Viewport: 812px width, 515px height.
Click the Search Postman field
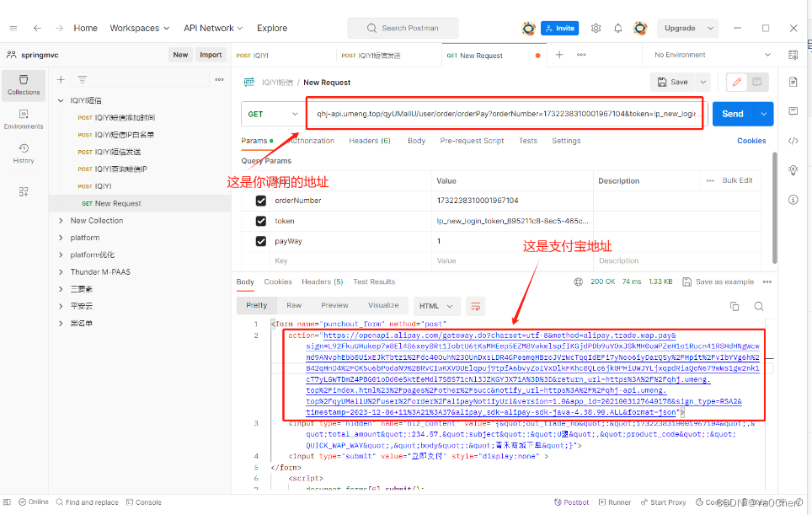click(x=403, y=28)
